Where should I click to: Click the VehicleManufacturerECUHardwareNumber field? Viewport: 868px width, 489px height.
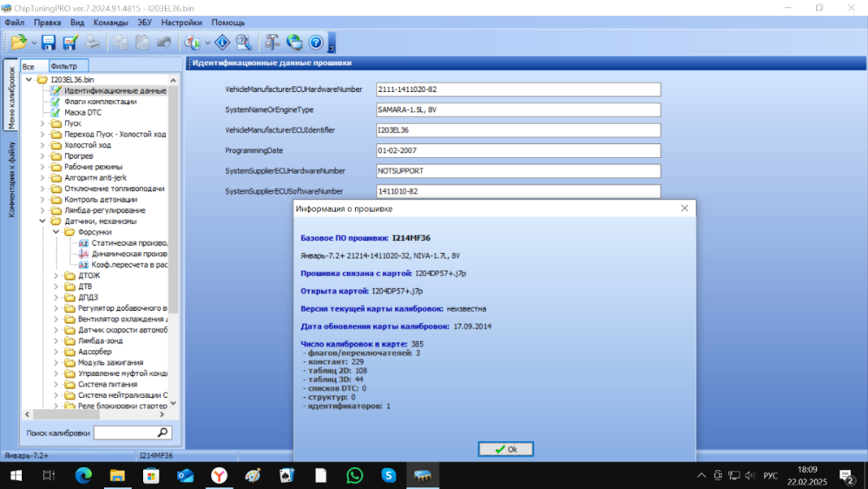click(x=518, y=89)
